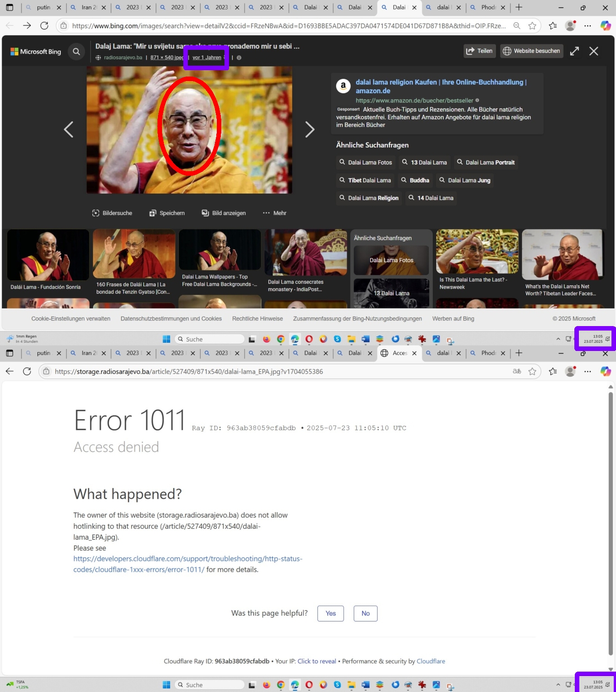Click the translate icon in radiosarajevo address bar

(516, 371)
